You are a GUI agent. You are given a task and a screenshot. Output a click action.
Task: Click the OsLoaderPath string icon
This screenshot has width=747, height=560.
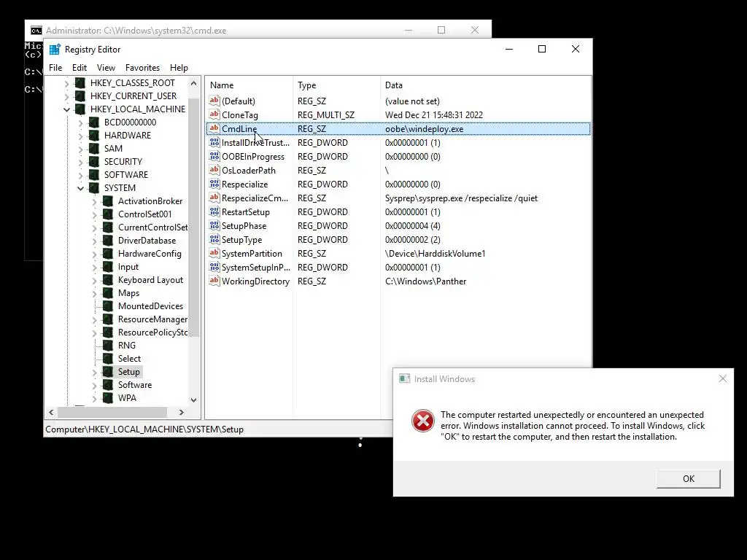click(214, 170)
